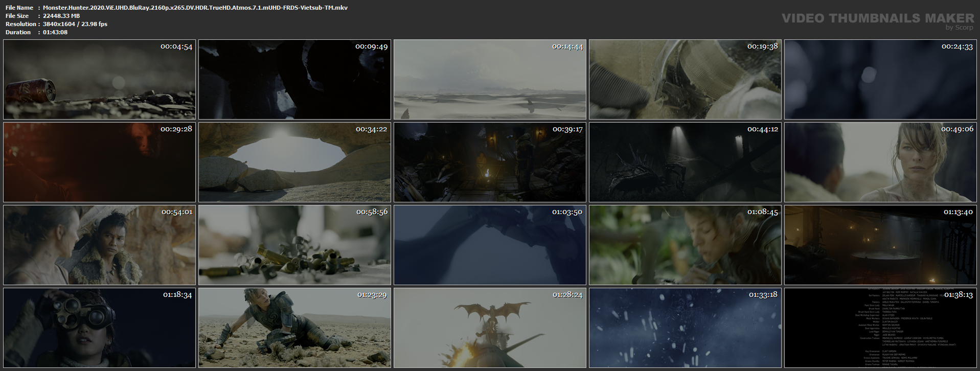980x371 pixels.
Task: Open the red-lit thumbnail at 00:29:28
Action: [x=99, y=162]
